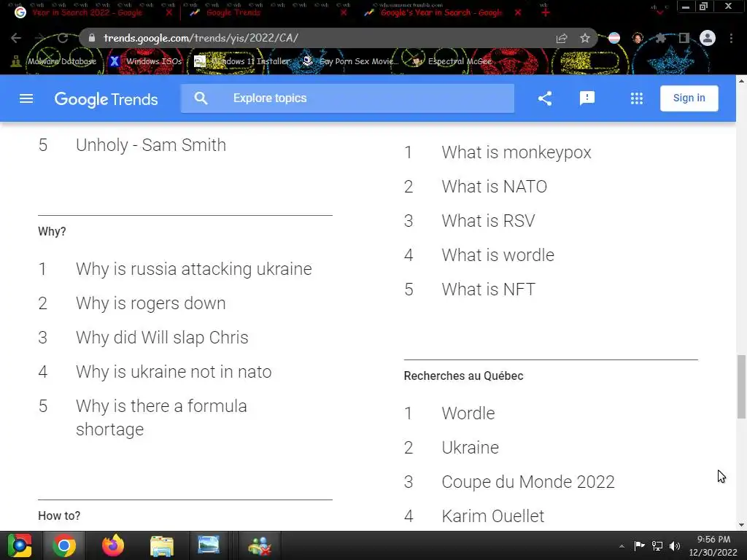
Task: Open the hamburger main menu
Action: 26,98
